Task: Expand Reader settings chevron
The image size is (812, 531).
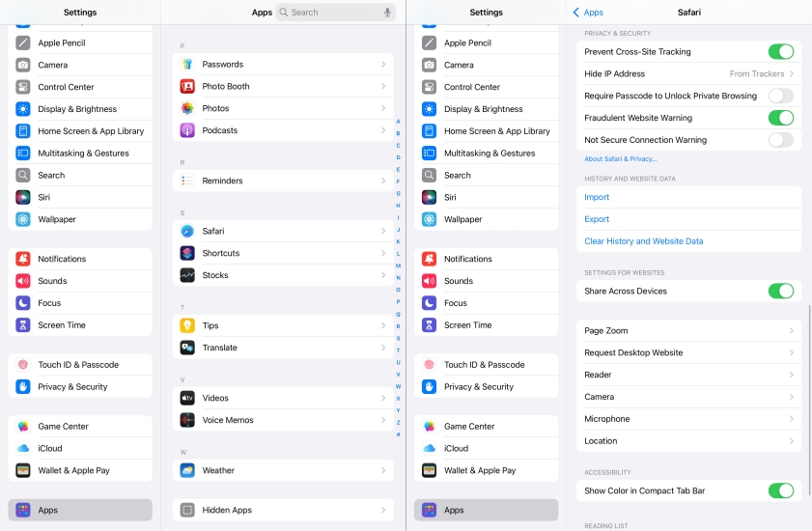Action: click(x=792, y=375)
